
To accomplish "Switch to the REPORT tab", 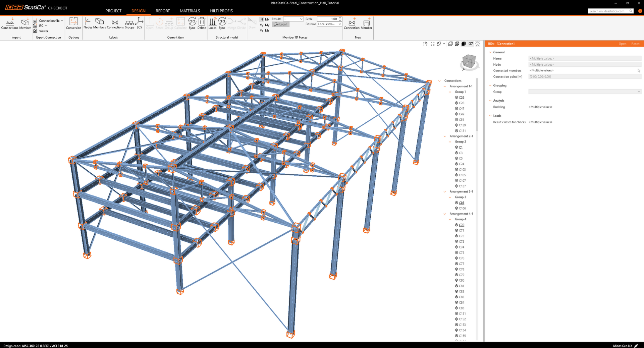I will click(x=163, y=11).
